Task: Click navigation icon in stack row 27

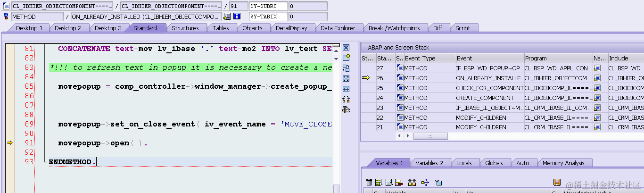Action: click(597, 68)
